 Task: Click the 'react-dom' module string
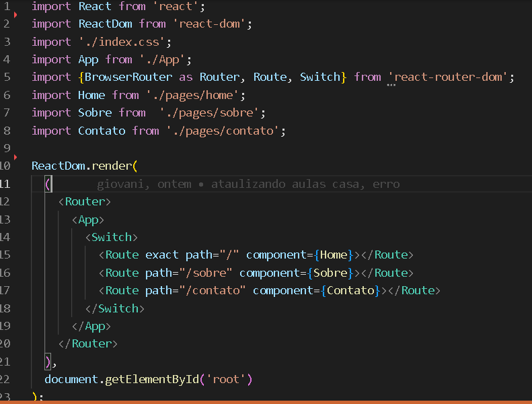tap(209, 24)
